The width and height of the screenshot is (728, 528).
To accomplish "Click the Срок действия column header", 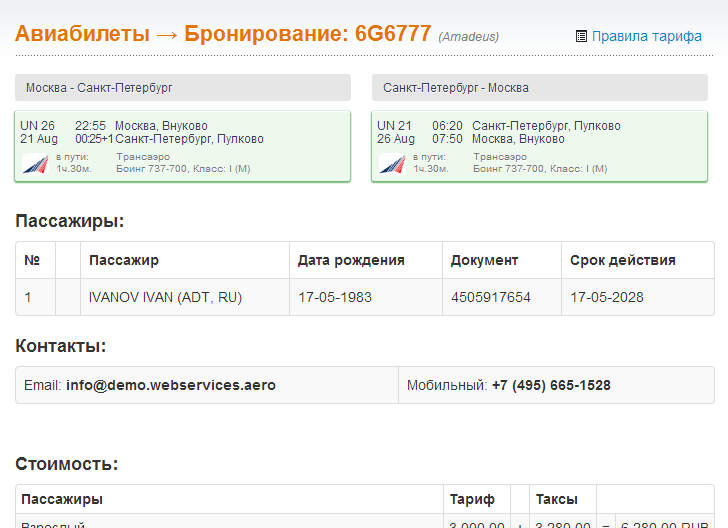I will pyautogui.click(x=623, y=261).
